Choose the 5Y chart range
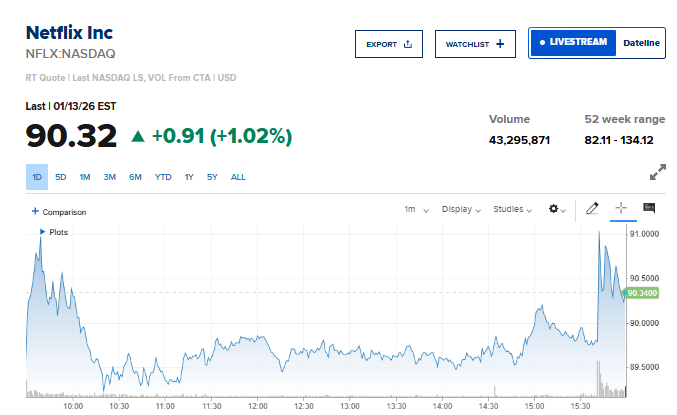The width and height of the screenshot is (677, 415). [212, 177]
